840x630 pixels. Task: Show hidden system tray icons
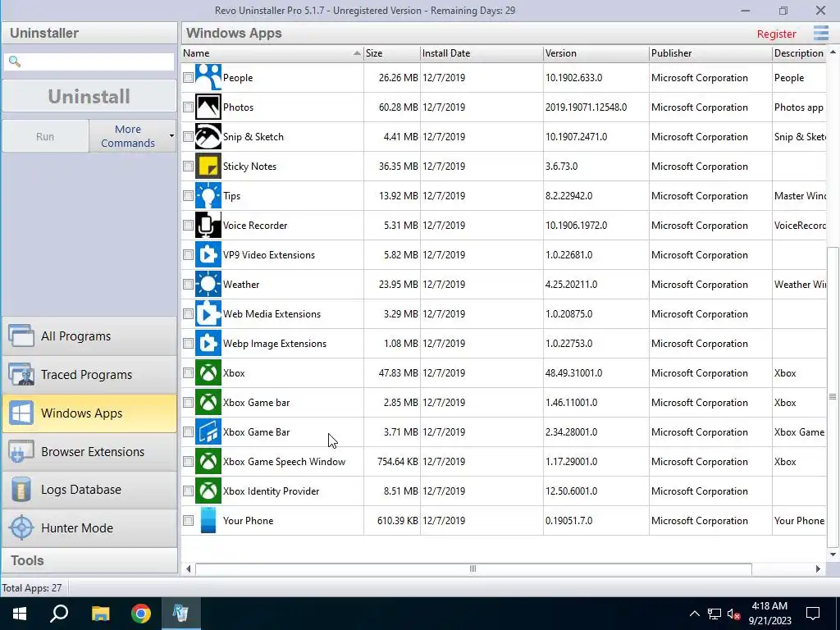tap(694, 614)
